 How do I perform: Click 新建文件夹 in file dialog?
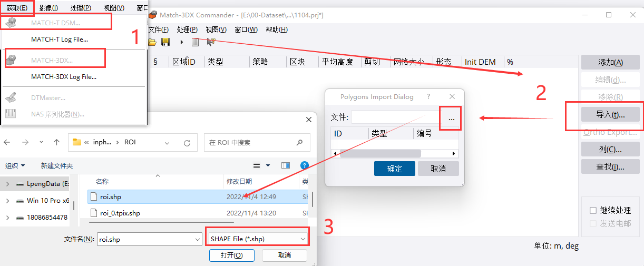[57, 165]
